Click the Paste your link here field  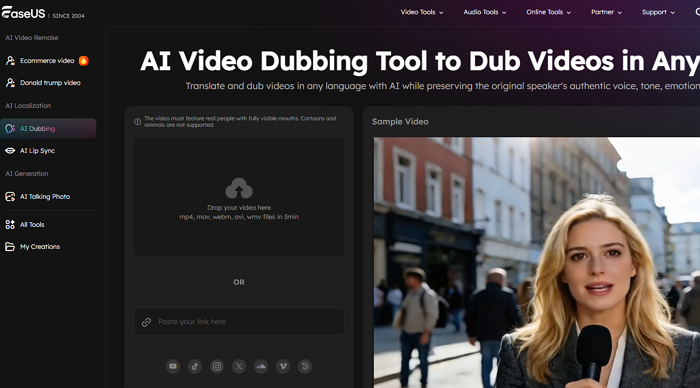pos(239,321)
